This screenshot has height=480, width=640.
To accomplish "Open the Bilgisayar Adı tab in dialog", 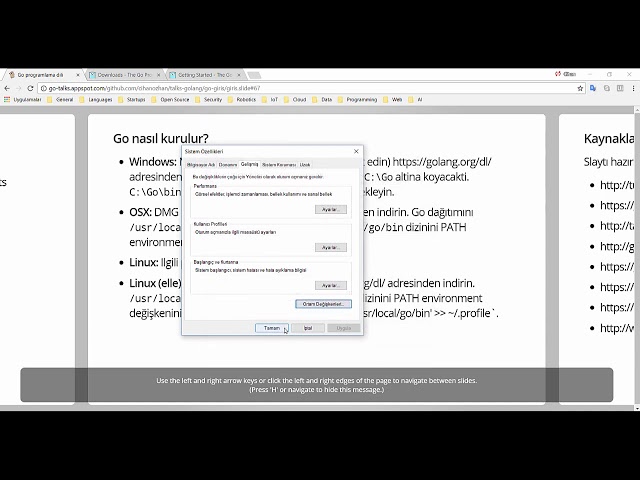I will [x=201, y=165].
